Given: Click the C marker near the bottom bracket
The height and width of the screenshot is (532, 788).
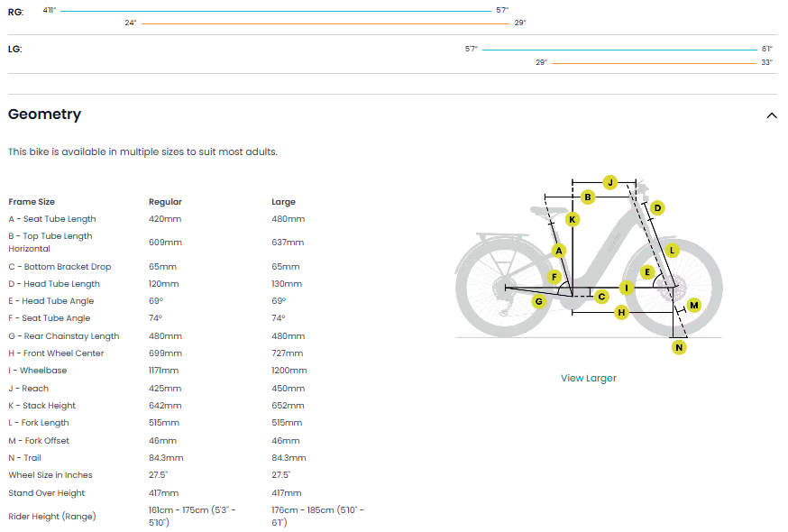Looking at the screenshot, I should [x=601, y=296].
